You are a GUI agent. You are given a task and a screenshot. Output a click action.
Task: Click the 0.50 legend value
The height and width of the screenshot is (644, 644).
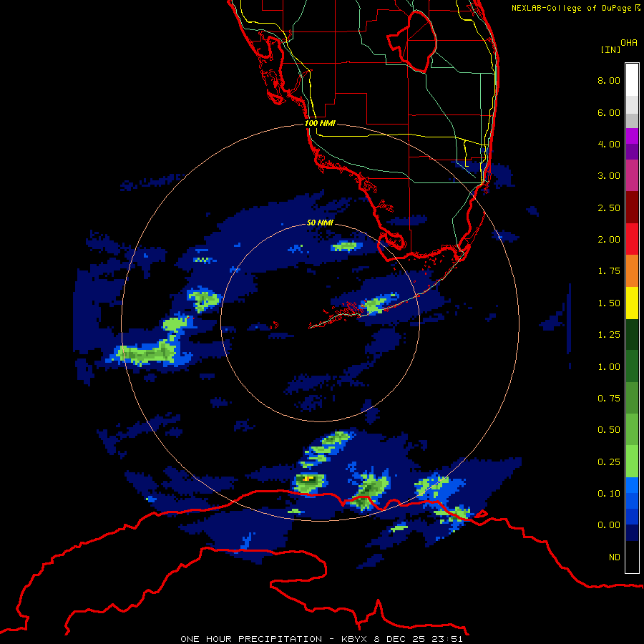point(609,430)
